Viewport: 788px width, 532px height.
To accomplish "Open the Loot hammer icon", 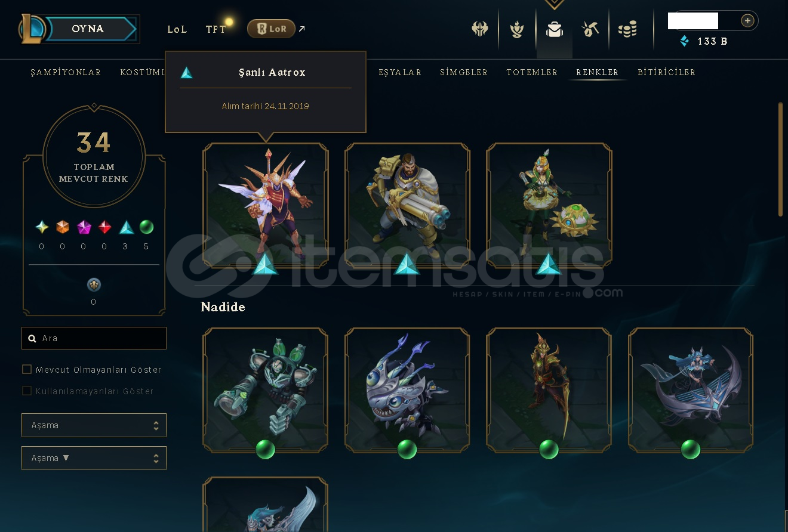I will click(591, 29).
